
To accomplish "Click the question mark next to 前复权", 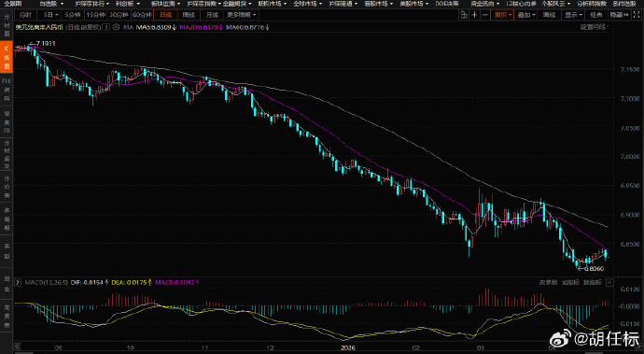I will click(x=106, y=27).
